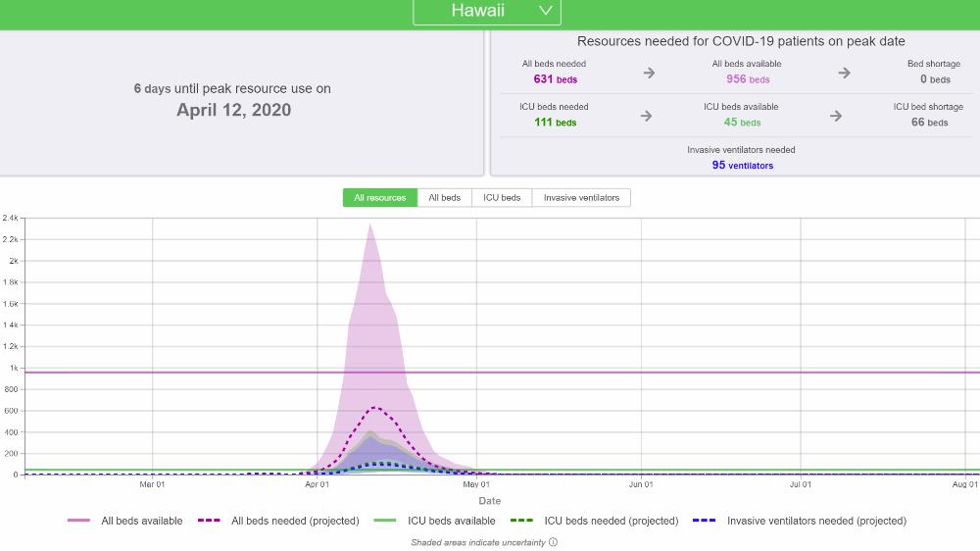The height and width of the screenshot is (551, 980).
Task: Select the All resources tab
Action: [379, 198]
